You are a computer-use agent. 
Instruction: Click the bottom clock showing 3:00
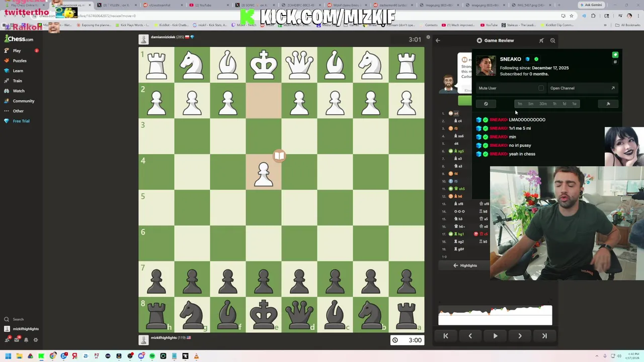pos(408,340)
